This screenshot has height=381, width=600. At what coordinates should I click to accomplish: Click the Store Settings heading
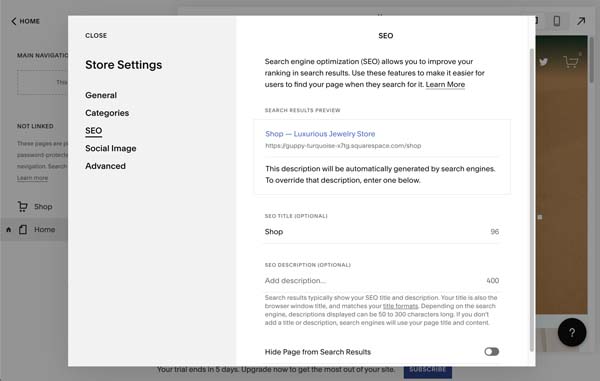[124, 65]
